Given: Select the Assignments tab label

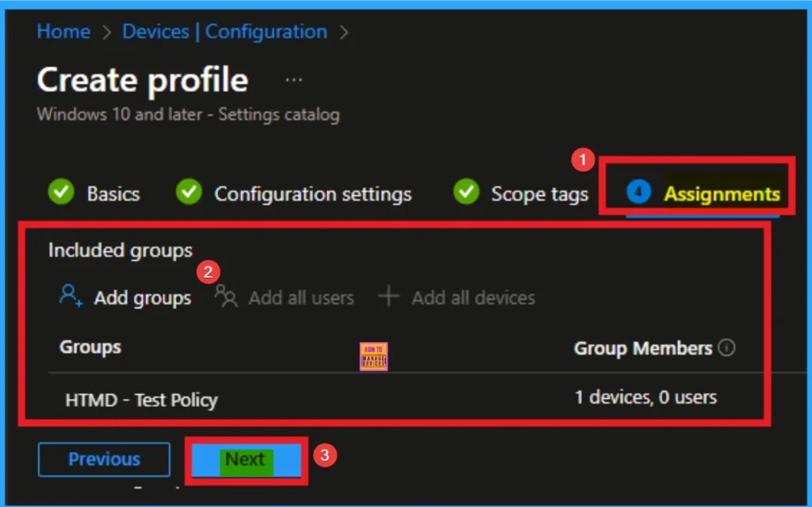Looking at the screenshot, I should 722,194.
